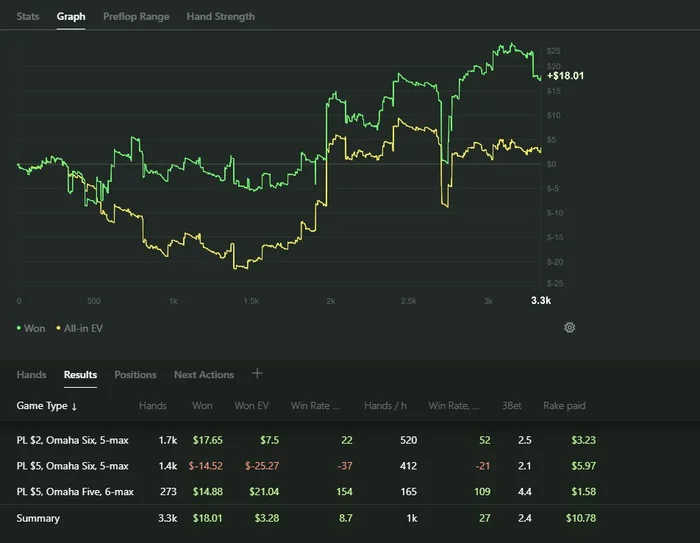
Task: Sort table by Won column
Action: 202,405
